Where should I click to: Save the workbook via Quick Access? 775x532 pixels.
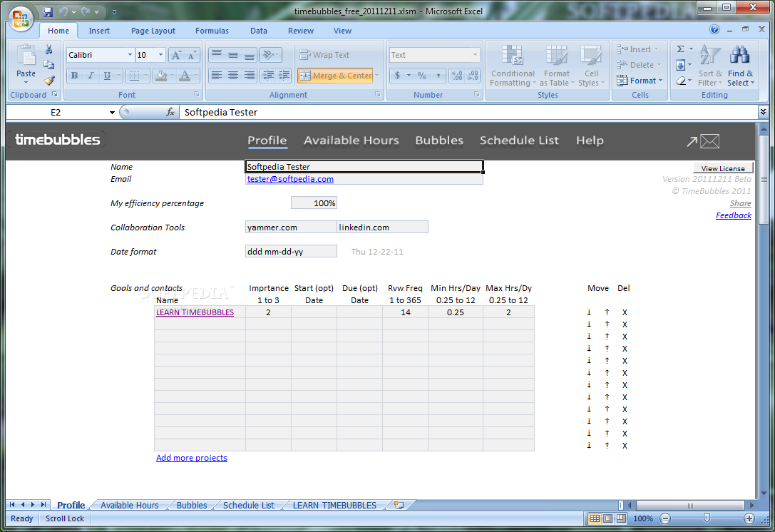(48, 11)
